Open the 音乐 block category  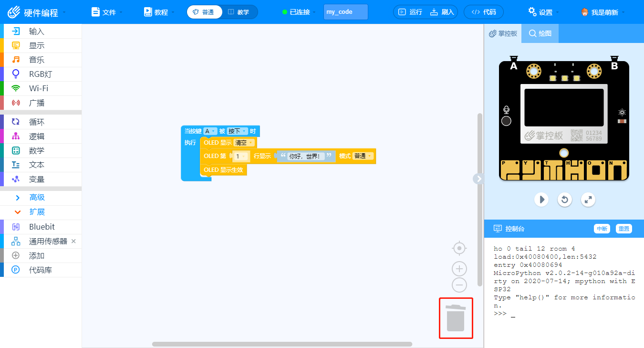coord(41,60)
